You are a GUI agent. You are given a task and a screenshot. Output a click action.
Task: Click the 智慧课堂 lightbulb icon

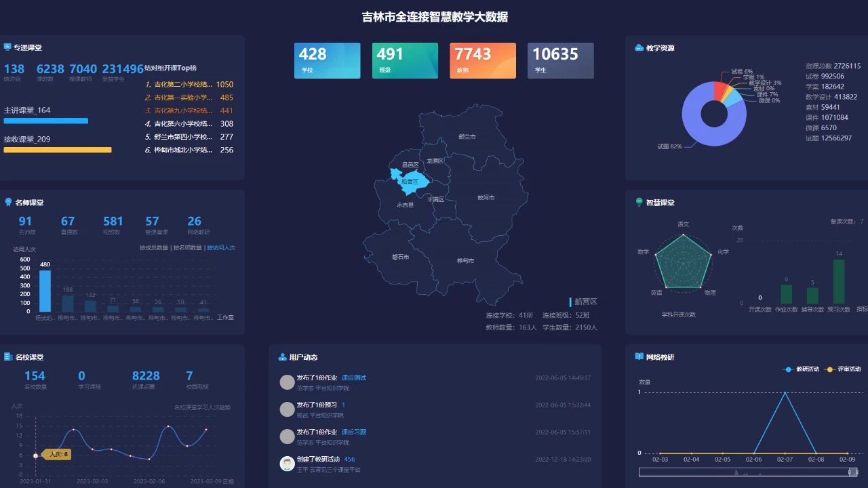(639, 202)
